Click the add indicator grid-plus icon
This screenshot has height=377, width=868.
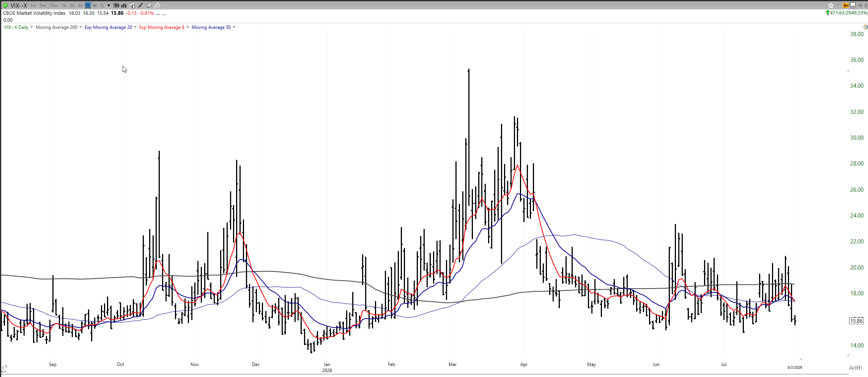pyautogui.click(x=132, y=5)
